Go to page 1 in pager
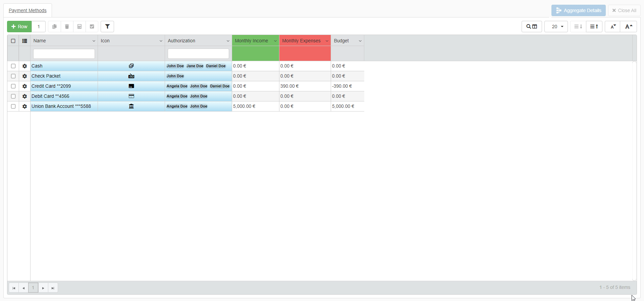 click(33, 288)
